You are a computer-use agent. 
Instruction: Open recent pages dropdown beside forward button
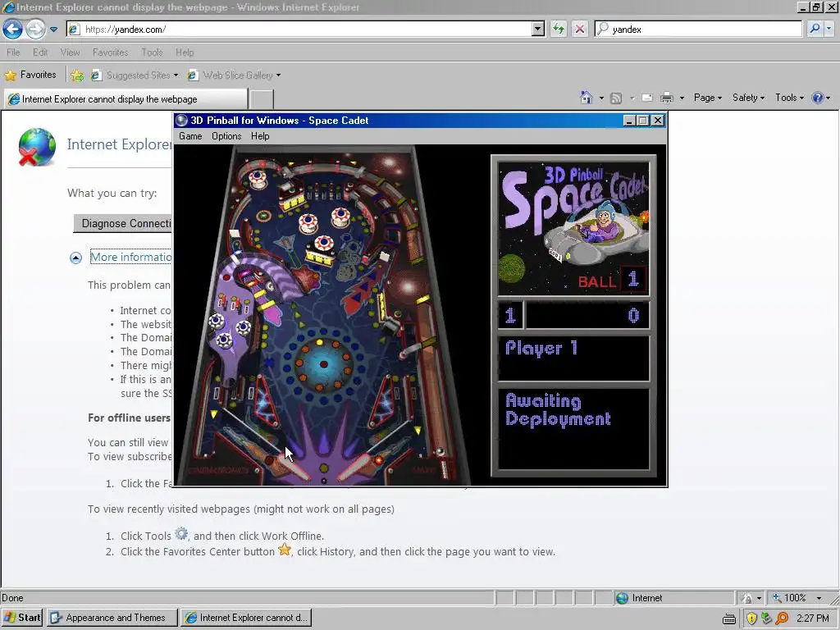point(53,30)
